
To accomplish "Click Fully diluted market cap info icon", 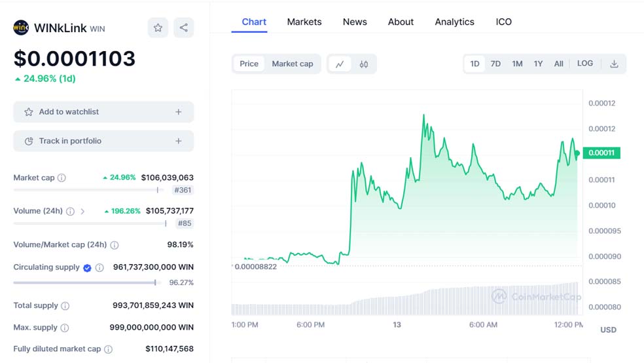I will coord(109,349).
